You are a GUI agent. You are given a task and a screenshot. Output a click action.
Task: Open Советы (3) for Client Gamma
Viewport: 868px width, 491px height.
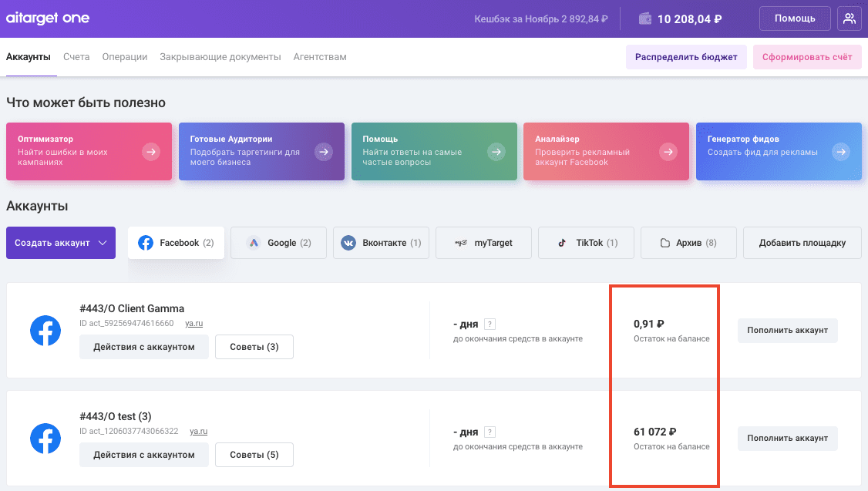coord(254,347)
